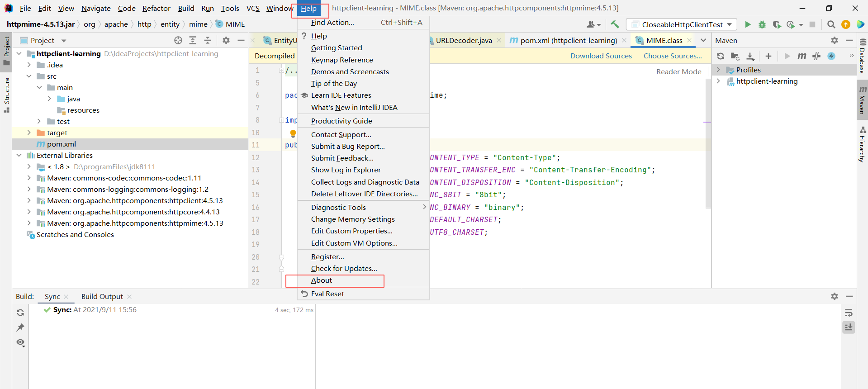
Task: Open Search Everywhere magnifier icon
Action: 831,24
